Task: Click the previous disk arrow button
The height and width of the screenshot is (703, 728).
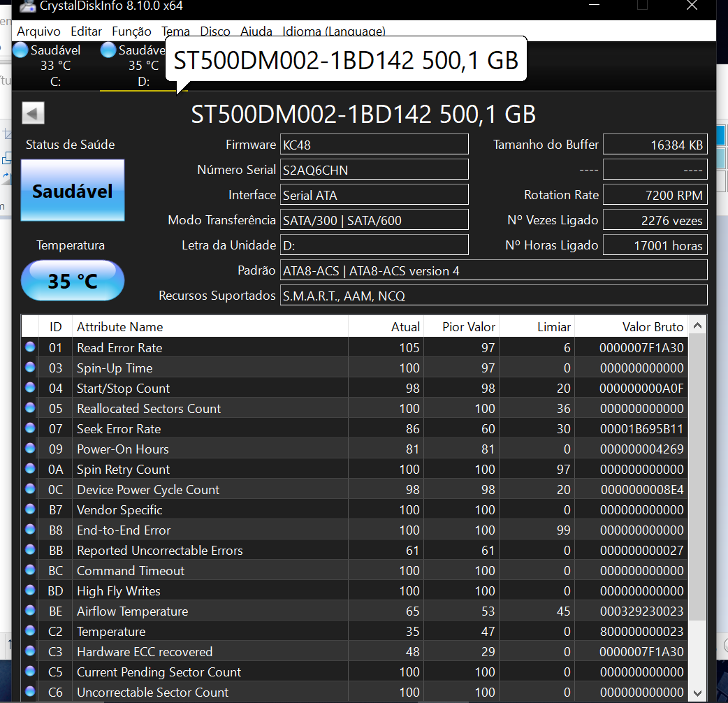Action: pos(33,113)
